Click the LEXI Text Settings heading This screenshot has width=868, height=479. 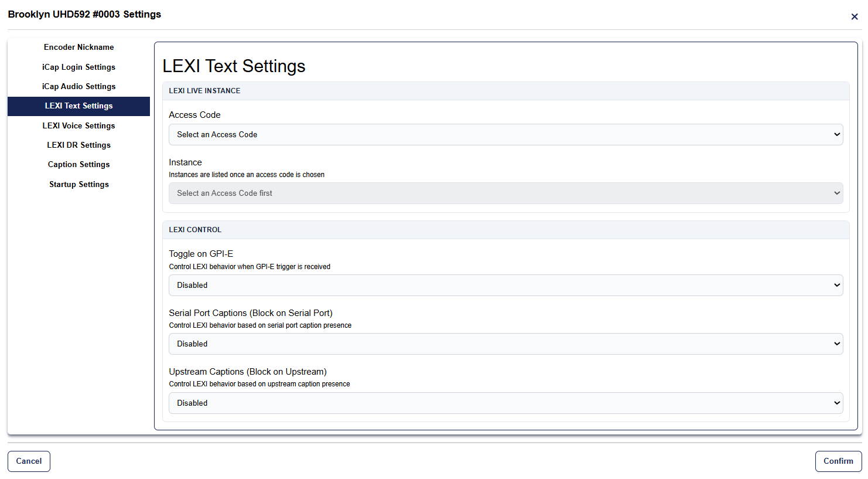pyautogui.click(x=234, y=66)
